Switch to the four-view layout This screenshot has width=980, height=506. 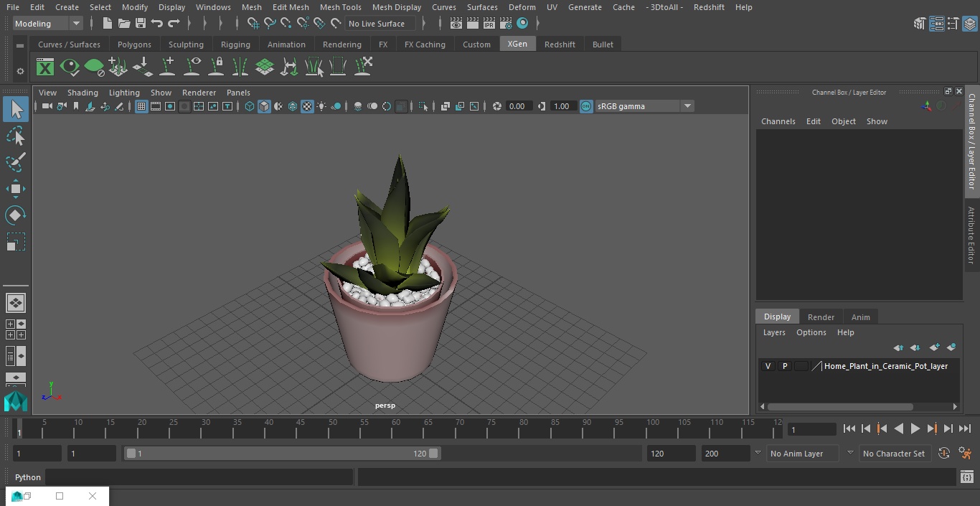(x=16, y=329)
